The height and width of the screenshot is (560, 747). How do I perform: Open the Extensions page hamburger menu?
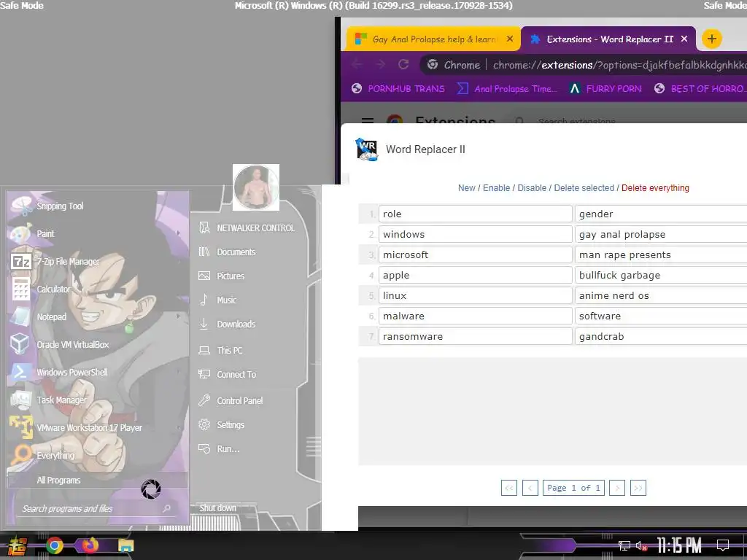tap(368, 121)
